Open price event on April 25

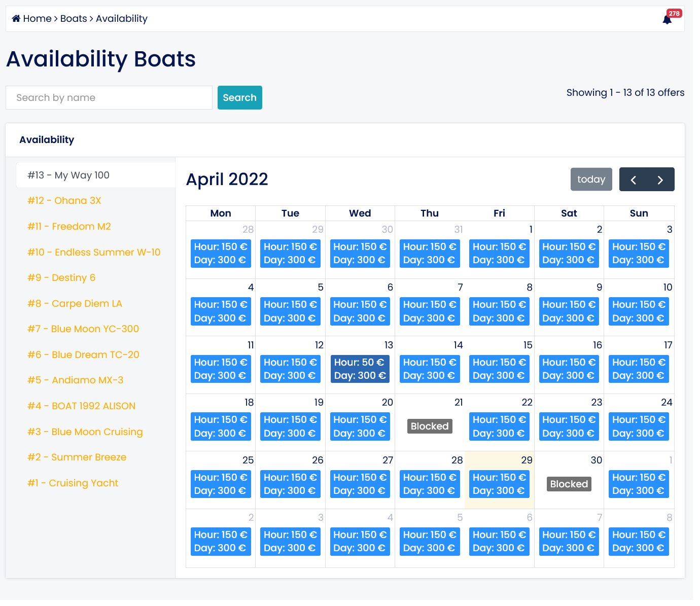pyautogui.click(x=221, y=484)
